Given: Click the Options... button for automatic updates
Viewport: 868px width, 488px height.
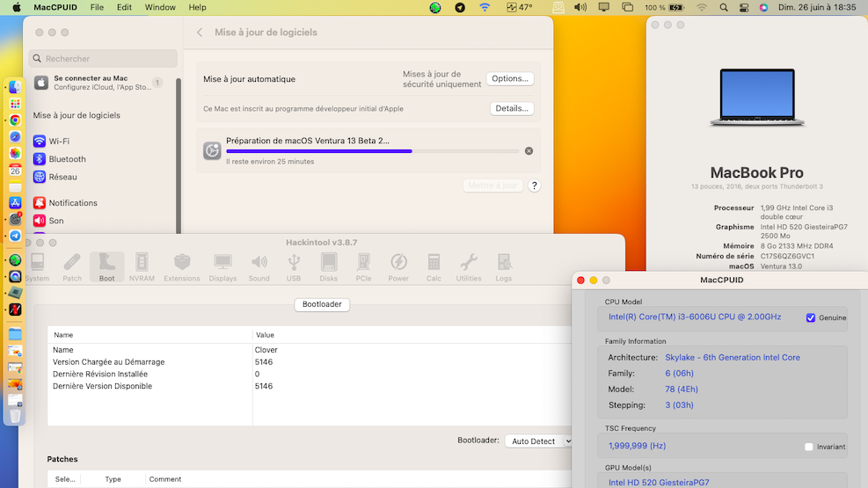Looking at the screenshot, I should (510, 78).
